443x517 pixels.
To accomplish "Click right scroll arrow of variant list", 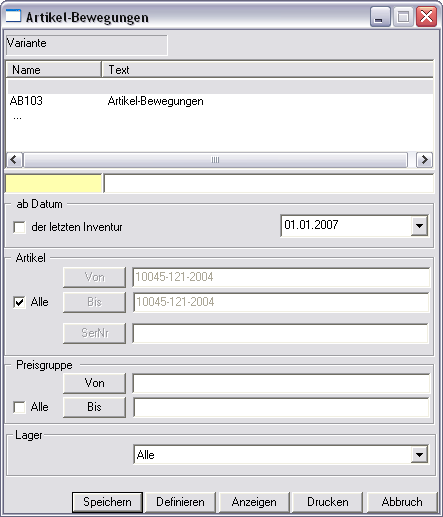I will (x=424, y=160).
